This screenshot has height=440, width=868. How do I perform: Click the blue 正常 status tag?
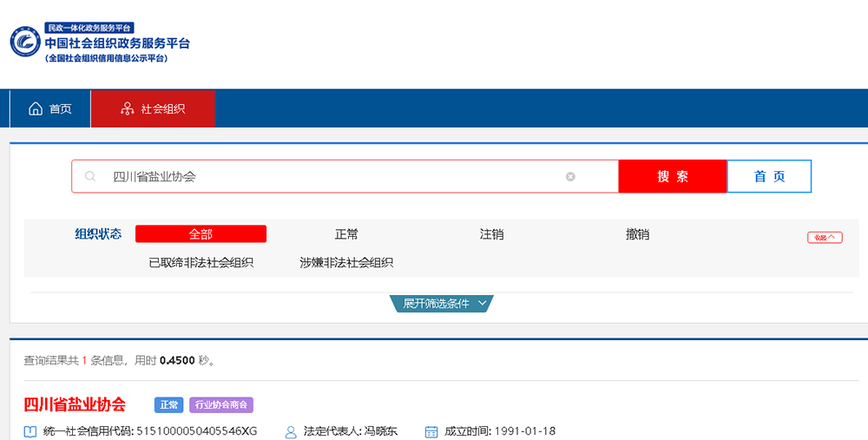coord(169,405)
